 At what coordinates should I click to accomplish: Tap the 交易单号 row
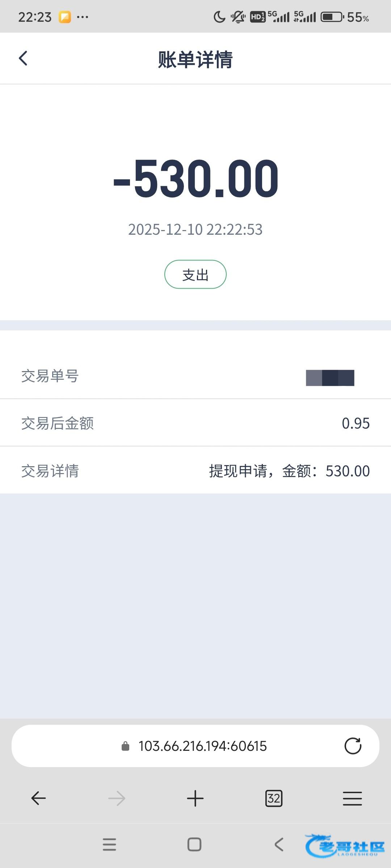(195, 376)
